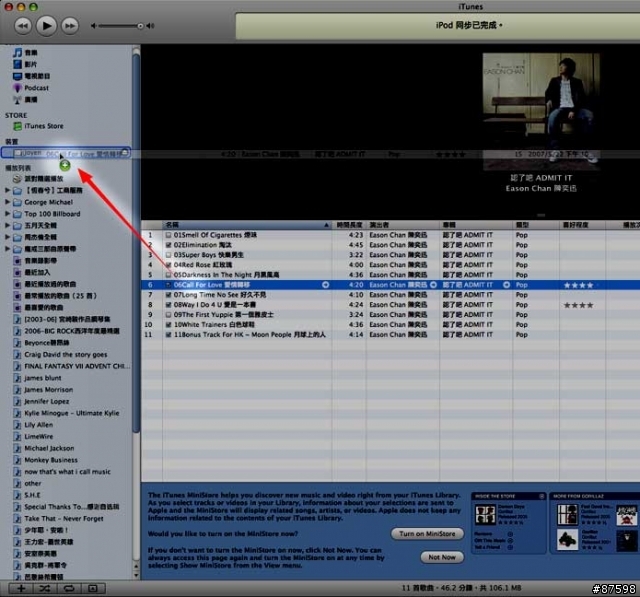640x597 pixels.
Task: Click store arrow beside selected Eason Chan artist
Action: point(433,285)
